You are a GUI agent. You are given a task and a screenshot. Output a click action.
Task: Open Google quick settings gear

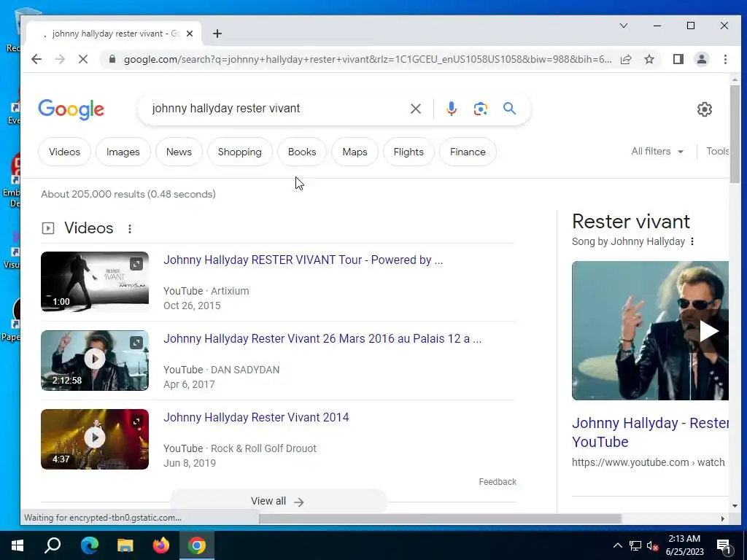pos(704,109)
